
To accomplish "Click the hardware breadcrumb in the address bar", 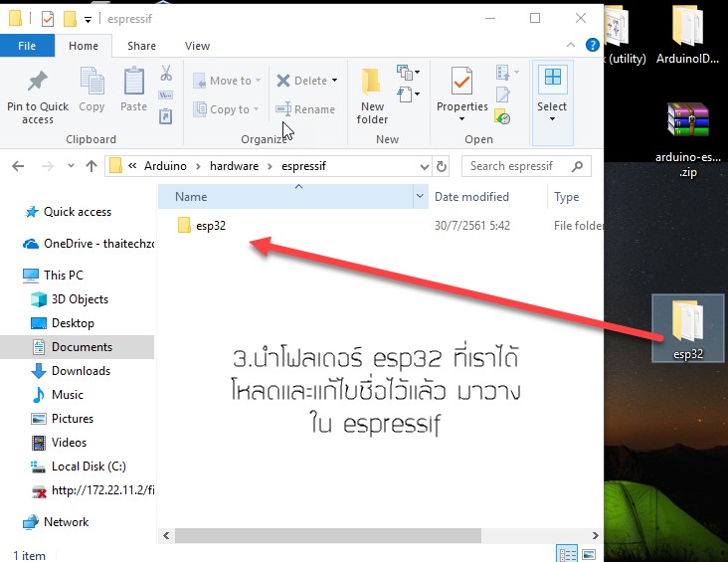I will 234,166.
